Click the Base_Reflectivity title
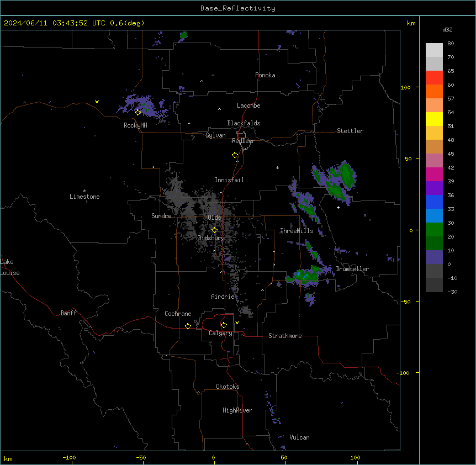This screenshot has width=476, height=465. click(238, 8)
